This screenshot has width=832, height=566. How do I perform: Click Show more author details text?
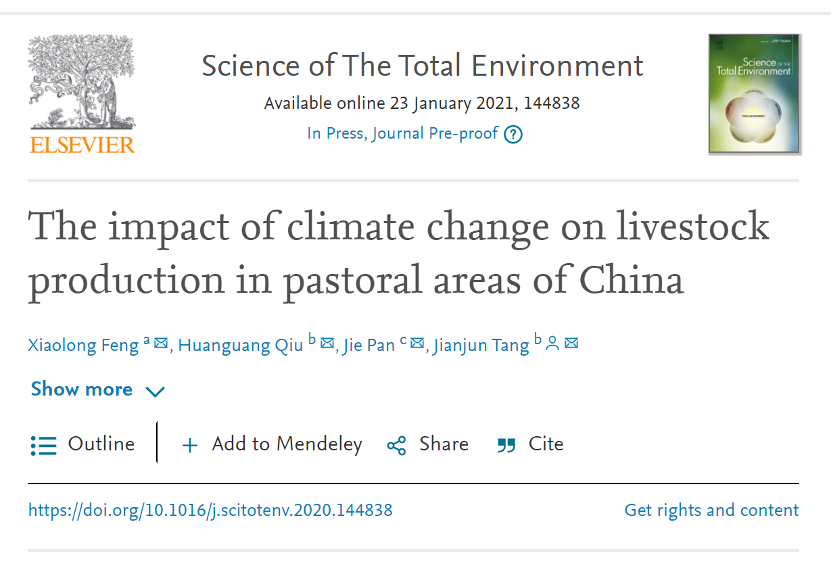click(81, 389)
